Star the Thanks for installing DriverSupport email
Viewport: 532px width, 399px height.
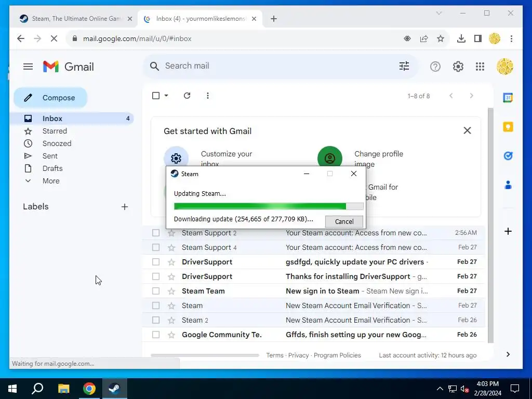coord(171,276)
